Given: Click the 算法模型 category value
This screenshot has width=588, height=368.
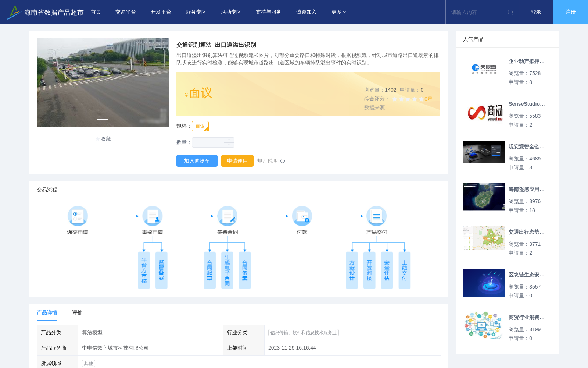Looking at the screenshot, I should tap(92, 333).
